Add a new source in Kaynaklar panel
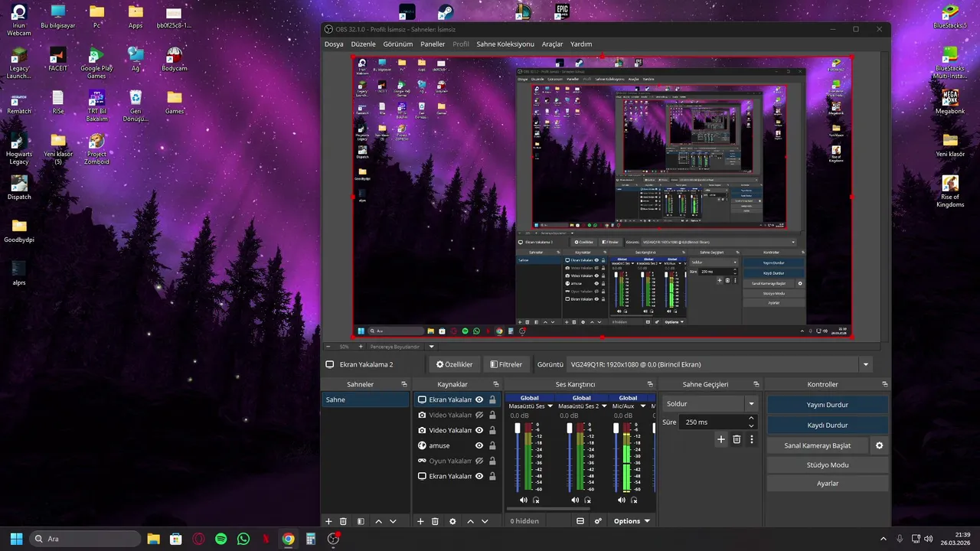 pos(420,521)
